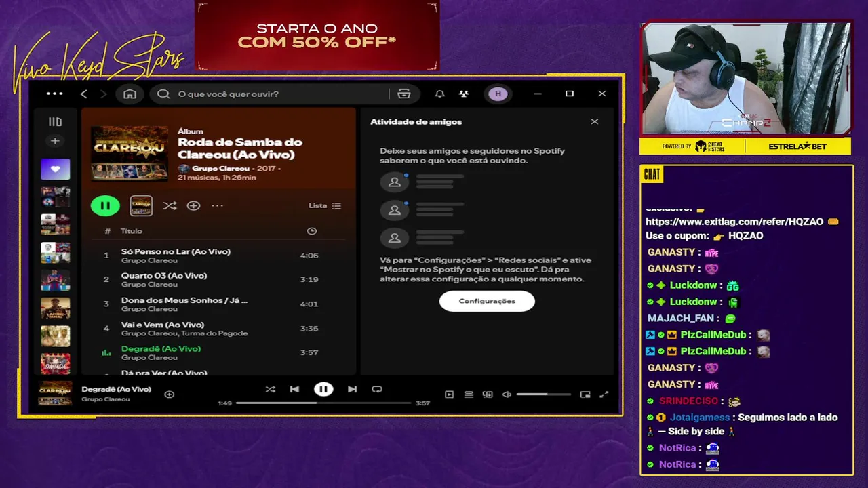Click the large album cover art
Screen dimensions: 868x488
130,153
